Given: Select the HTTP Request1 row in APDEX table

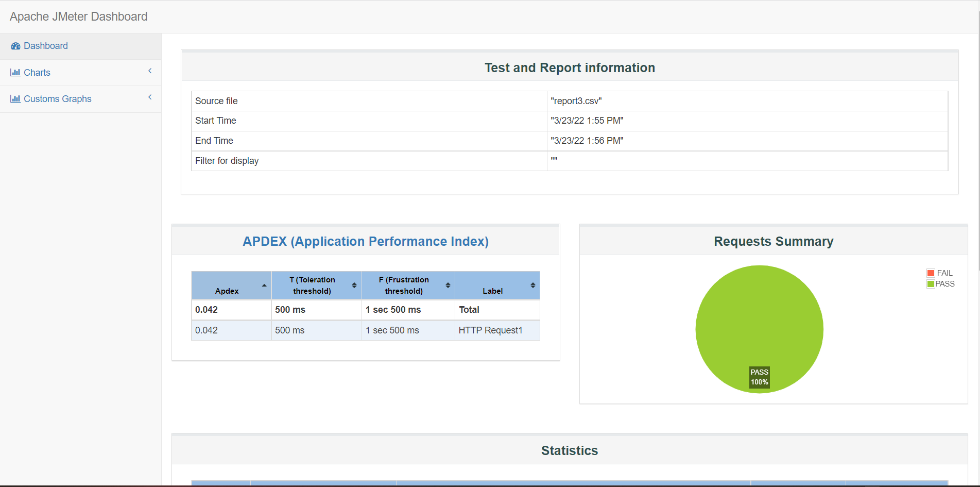Looking at the screenshot, I should point(491,330).
